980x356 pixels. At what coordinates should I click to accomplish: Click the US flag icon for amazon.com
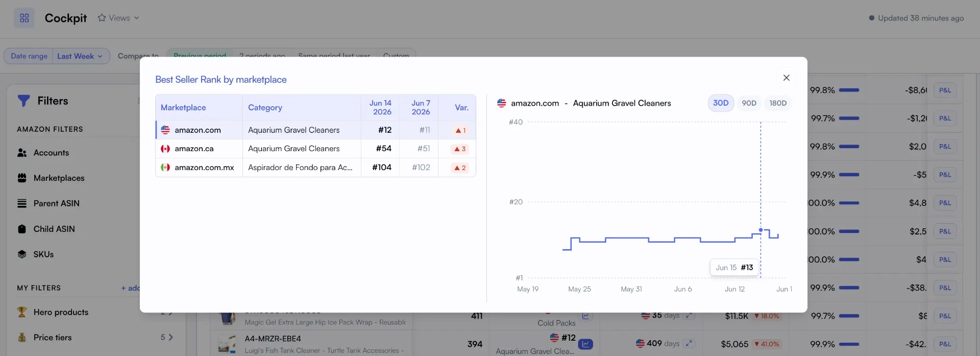165,130
